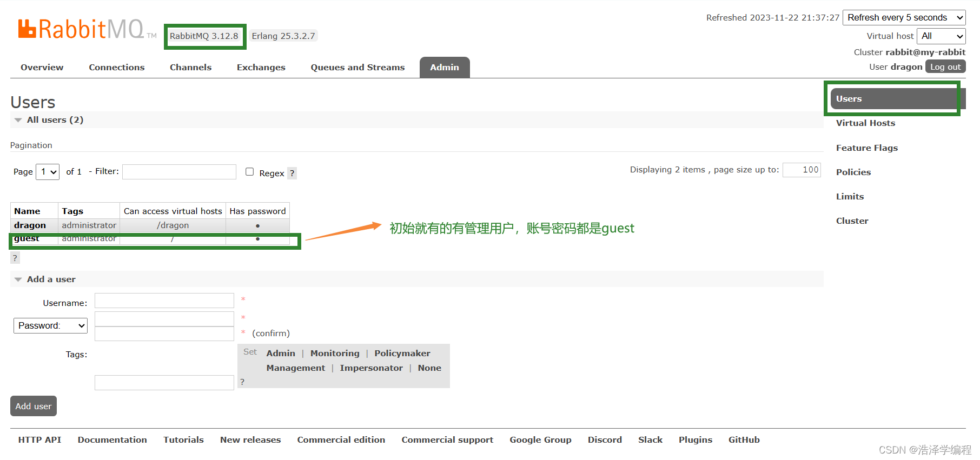This screenshot has height=460, width=980.
Task: Open Cluster in sidebar
Action: coord(852,221)
